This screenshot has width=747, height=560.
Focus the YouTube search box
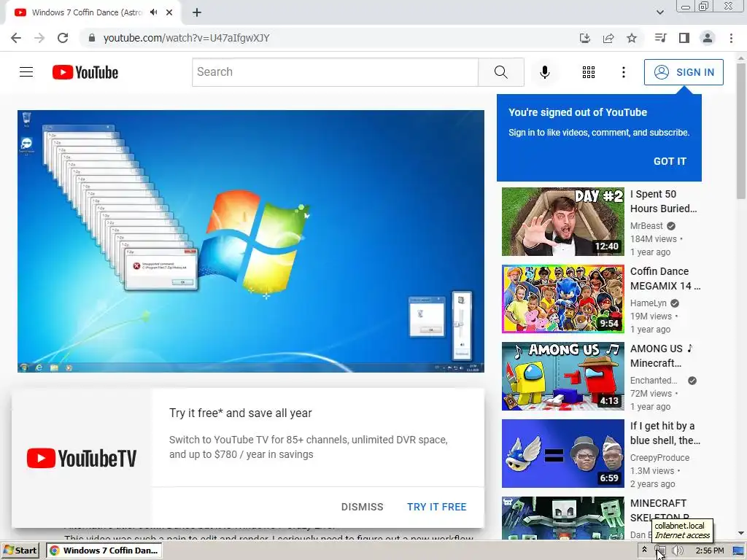point(335,72)
